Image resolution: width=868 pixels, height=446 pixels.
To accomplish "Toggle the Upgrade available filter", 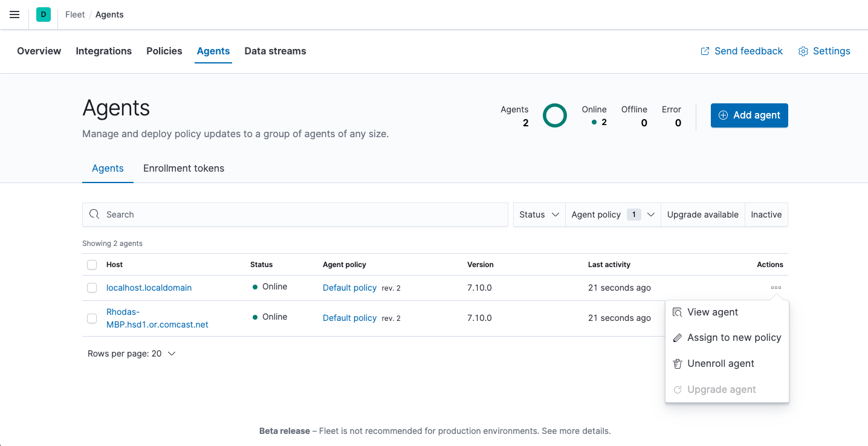I will tap(702, 215).
